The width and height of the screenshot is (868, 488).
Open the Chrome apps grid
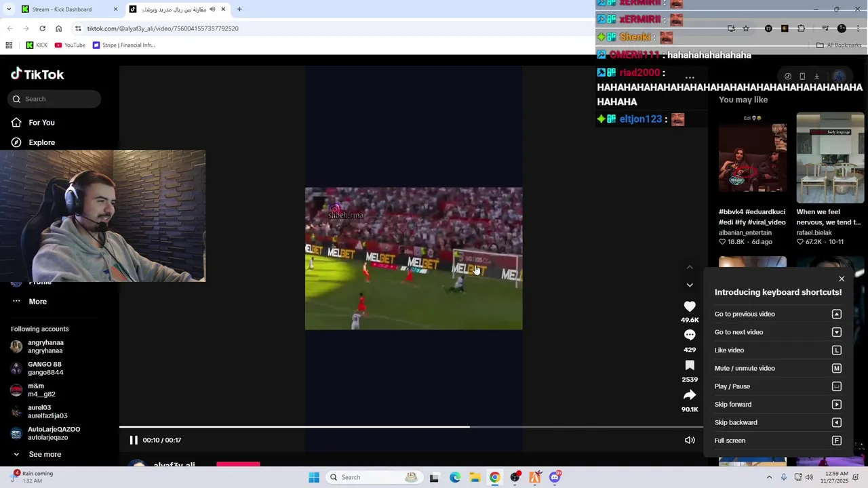pos(9,45)
